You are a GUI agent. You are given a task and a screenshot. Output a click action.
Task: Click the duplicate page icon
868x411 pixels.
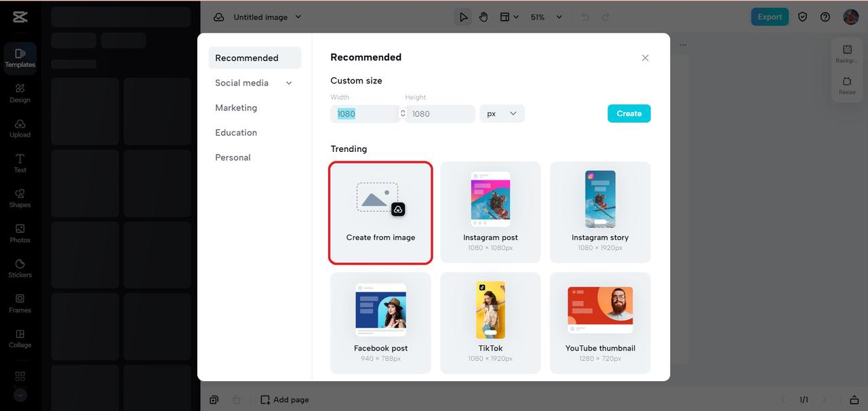214,399
